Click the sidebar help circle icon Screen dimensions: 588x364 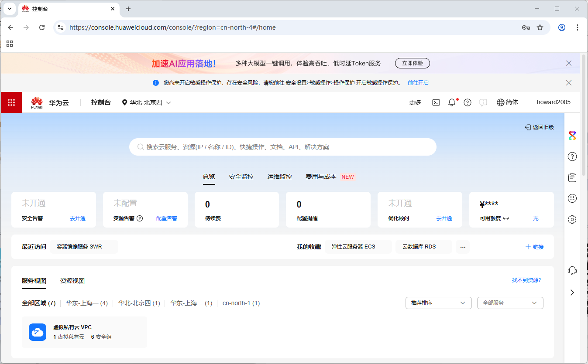(x=572, y=156)
